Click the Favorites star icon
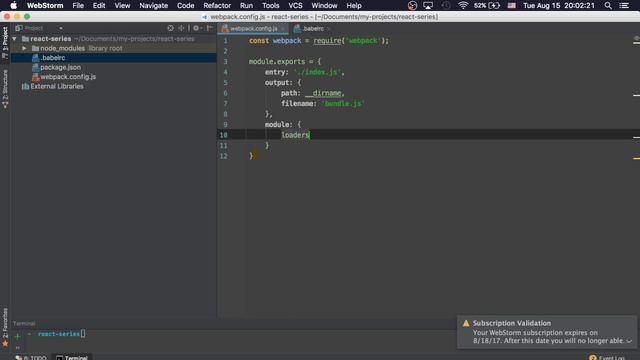 (5, 344)
